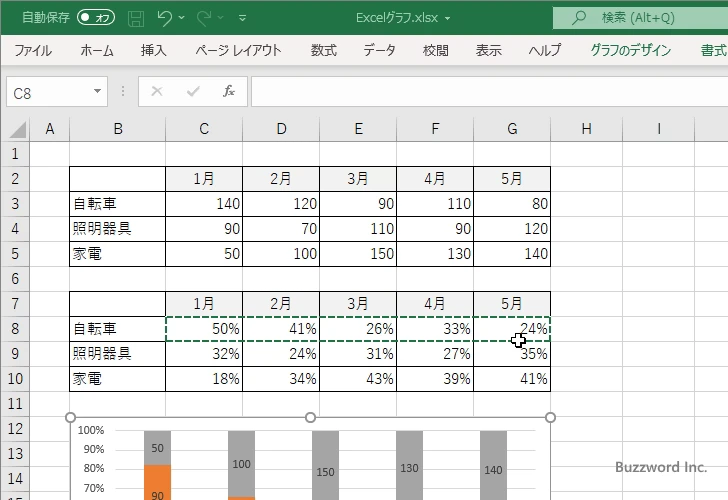Select row 11 header
The height and width of the screenshot is (500, 728).
pyautogui.click(x=15, y=403)
